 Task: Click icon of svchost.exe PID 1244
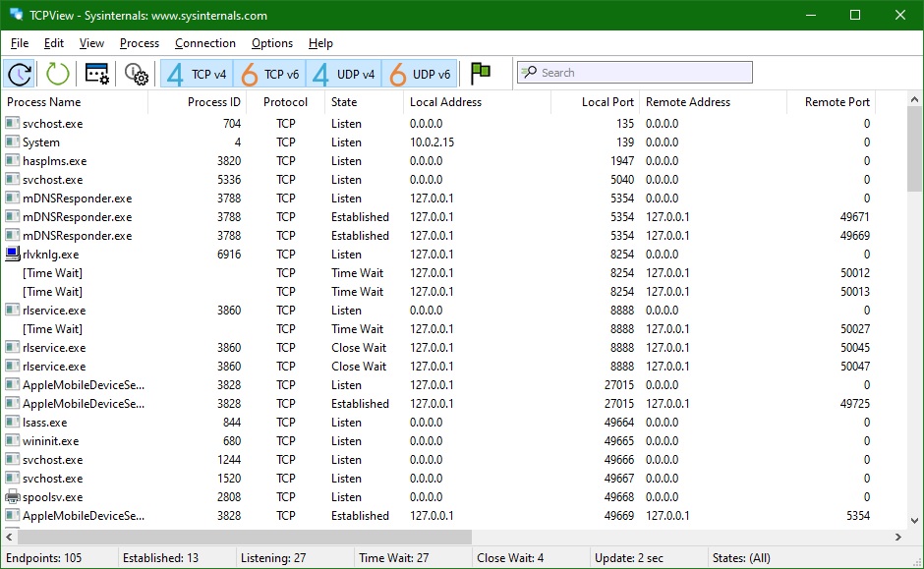pos(13,460)
